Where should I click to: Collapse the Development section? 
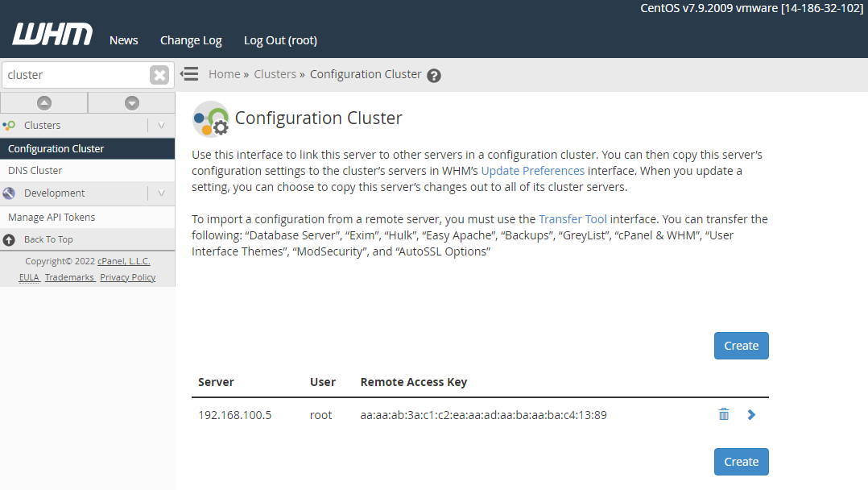161,193
